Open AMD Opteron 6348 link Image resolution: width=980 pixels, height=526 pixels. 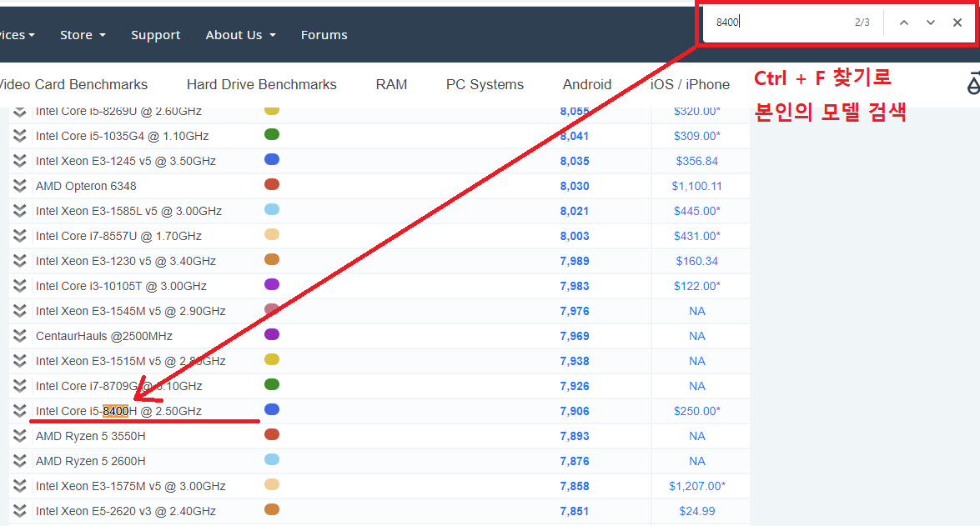(x=86, y=186)
